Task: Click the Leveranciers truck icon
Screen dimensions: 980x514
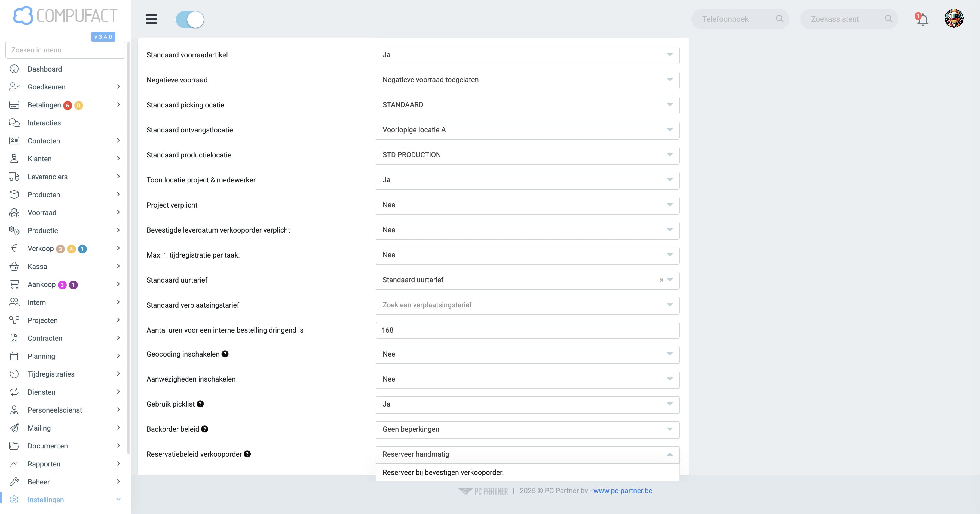Action: pyautogui.click(x=14, y=177)
